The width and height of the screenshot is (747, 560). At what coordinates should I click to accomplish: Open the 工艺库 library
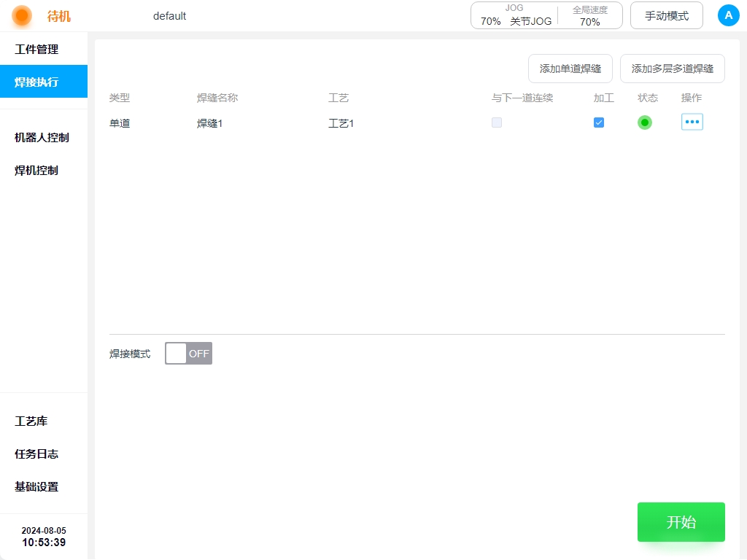(x=31, y=421)
